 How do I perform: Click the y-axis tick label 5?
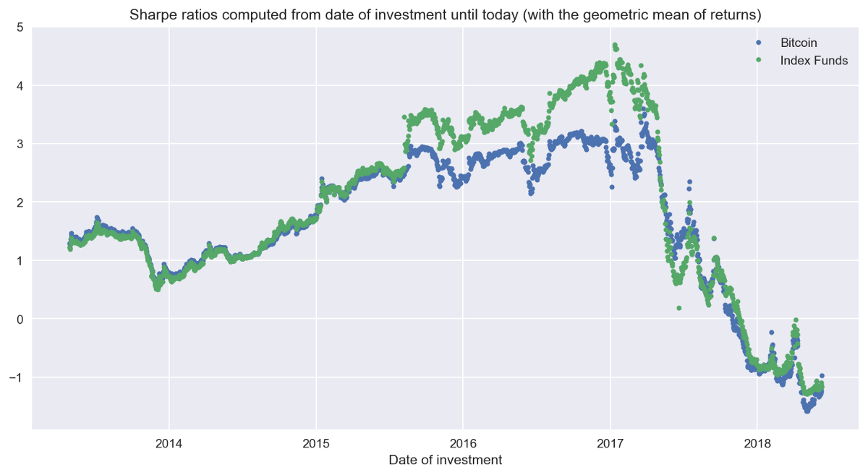pyautogui.click(x=20, y=27)
